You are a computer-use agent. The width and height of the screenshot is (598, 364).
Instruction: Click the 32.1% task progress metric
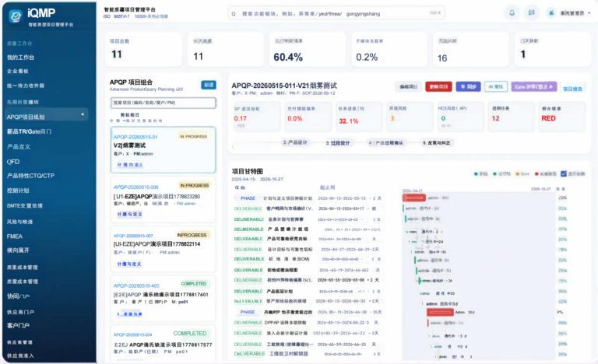[359, 117]
